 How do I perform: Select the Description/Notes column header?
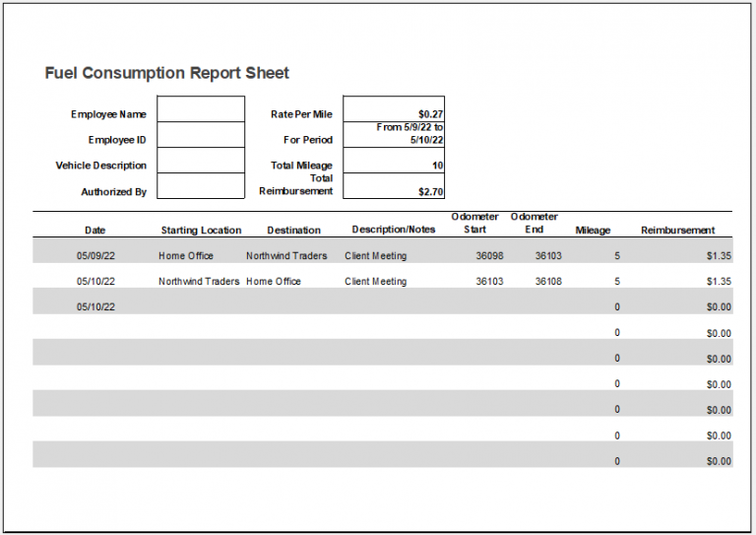tap(393, 231)
